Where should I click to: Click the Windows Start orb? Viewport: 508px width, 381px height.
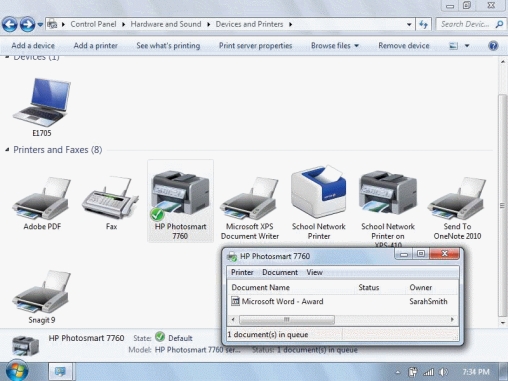[x=17, y=371]
